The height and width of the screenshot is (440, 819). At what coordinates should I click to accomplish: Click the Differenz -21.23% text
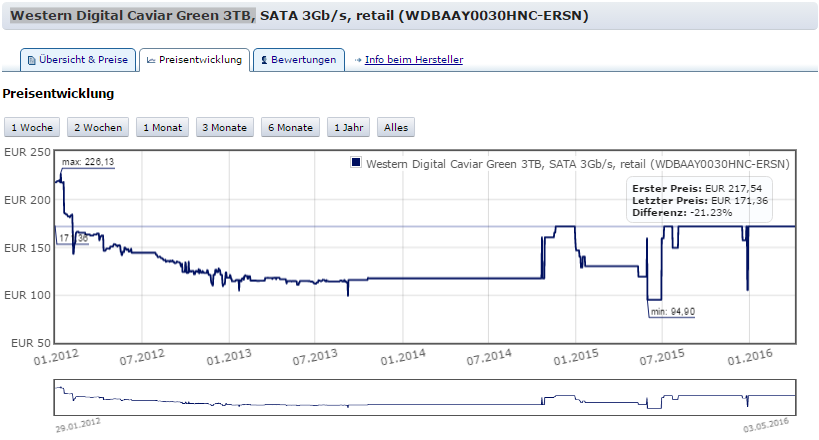tap(682, 213)
